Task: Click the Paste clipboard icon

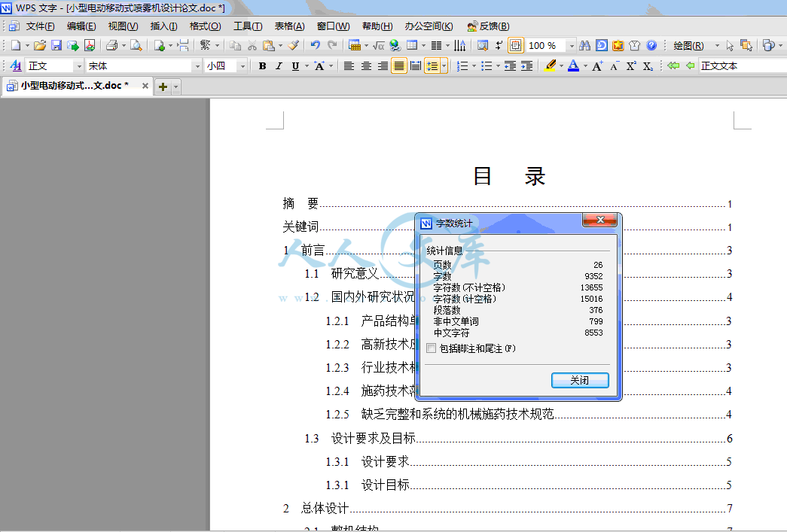Action: pyautogui.click(x=269, y=46)
